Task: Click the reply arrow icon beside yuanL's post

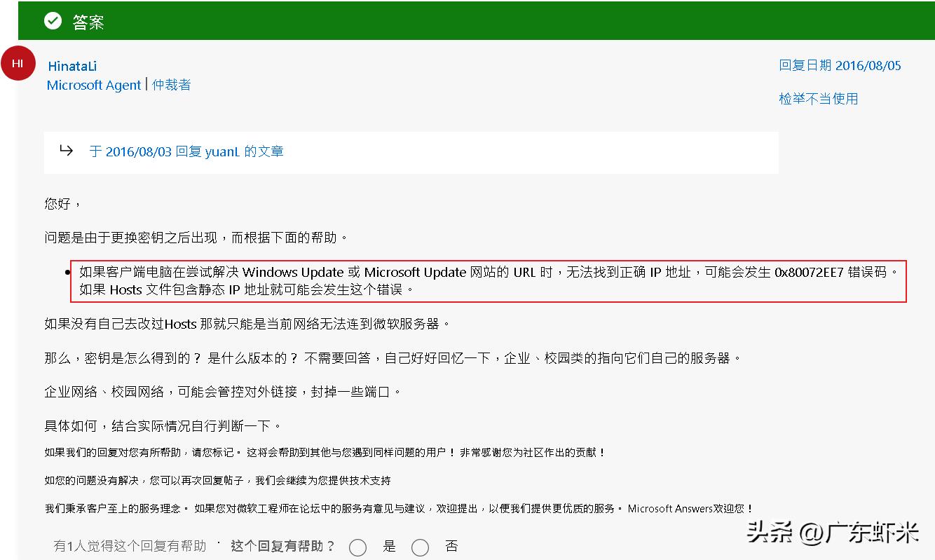Action: [67, 151]
